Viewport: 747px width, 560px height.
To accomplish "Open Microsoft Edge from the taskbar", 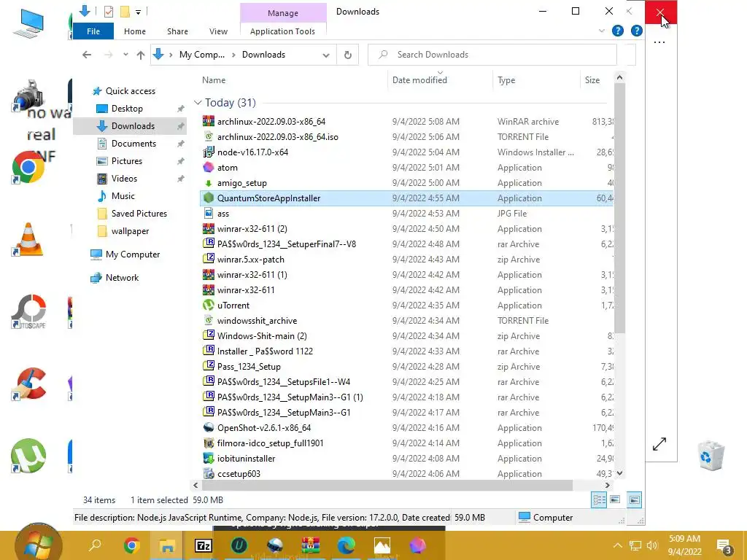I will tap(347, 545).
